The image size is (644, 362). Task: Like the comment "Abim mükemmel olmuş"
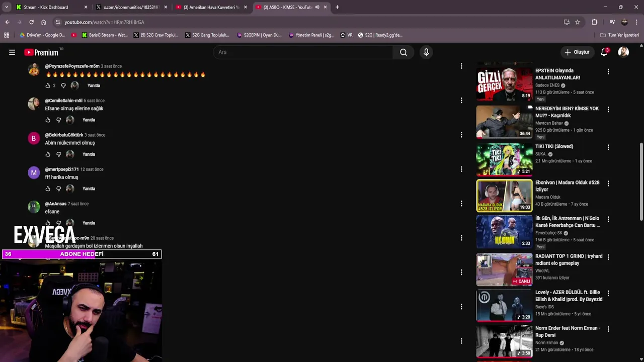(48, 154)
